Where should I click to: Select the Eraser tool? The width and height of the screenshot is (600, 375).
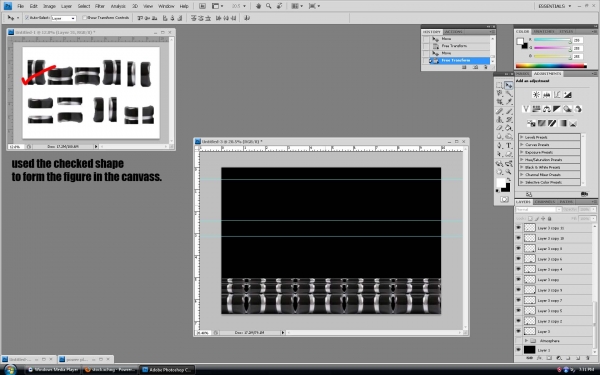click(x=499, y=128)
